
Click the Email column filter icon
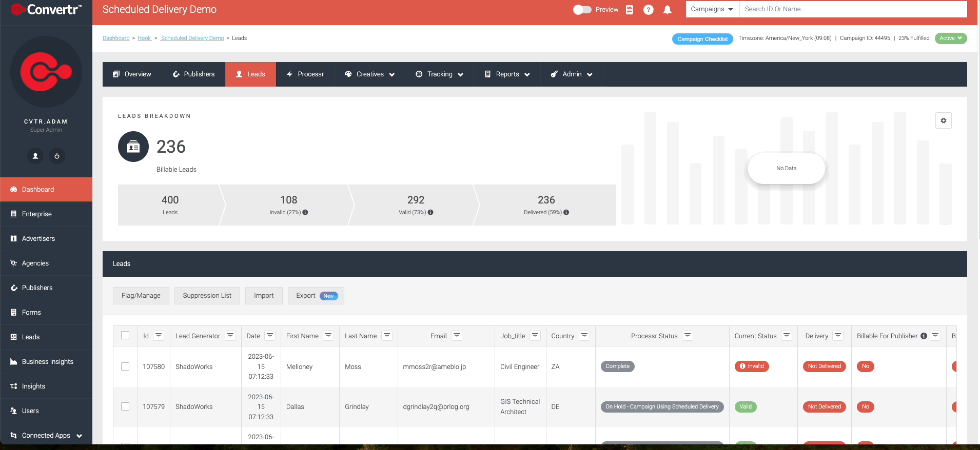tap(457, 336)
